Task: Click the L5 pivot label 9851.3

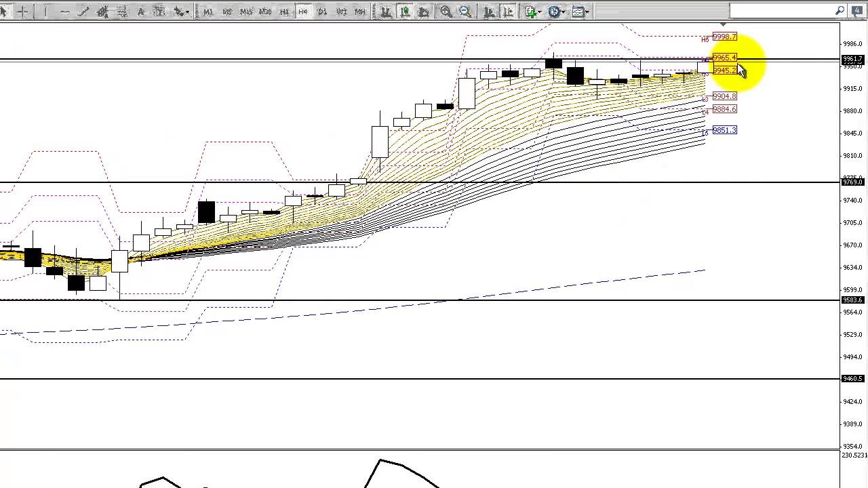Action: coord(724,130)
